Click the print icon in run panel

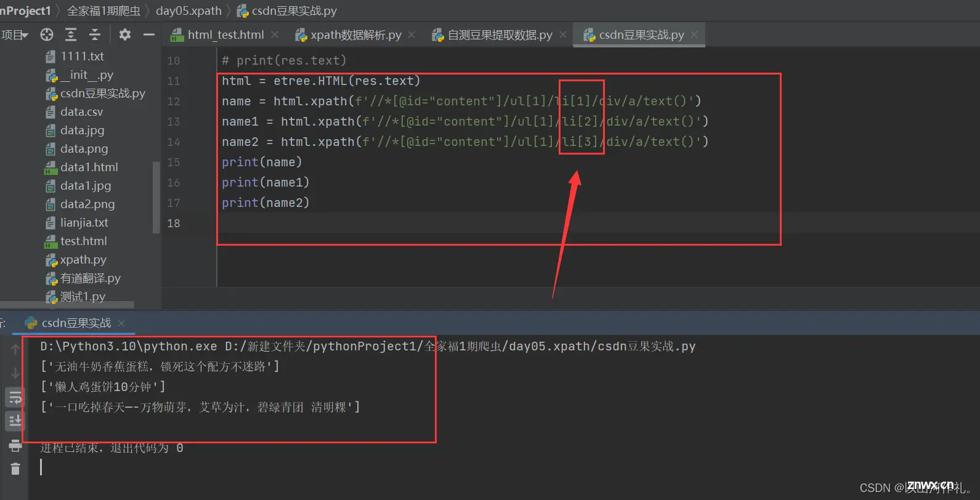(15, 445)
